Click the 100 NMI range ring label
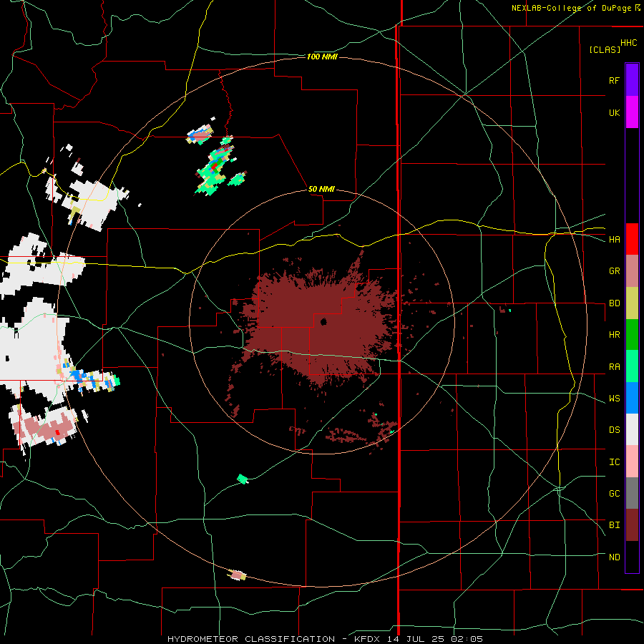The height and width of the screenshot is (644, 644). [x=322, y=57]
